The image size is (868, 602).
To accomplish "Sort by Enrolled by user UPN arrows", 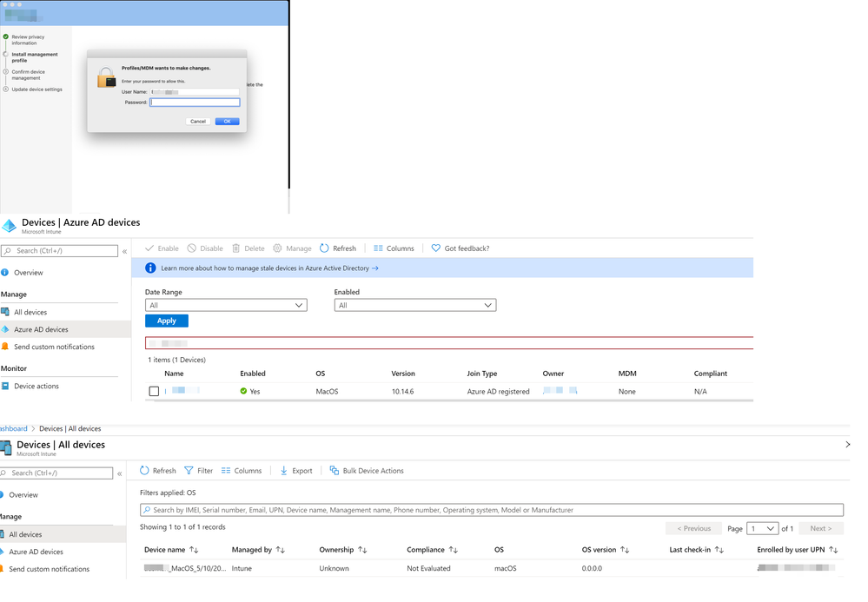I will [x=833, y=549].
